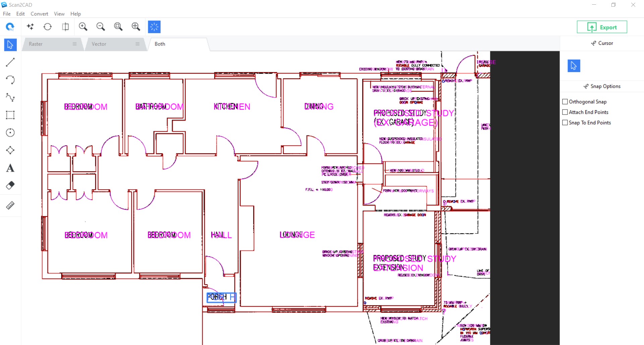Select the Arc drawing tool

[x=10, y=80]
